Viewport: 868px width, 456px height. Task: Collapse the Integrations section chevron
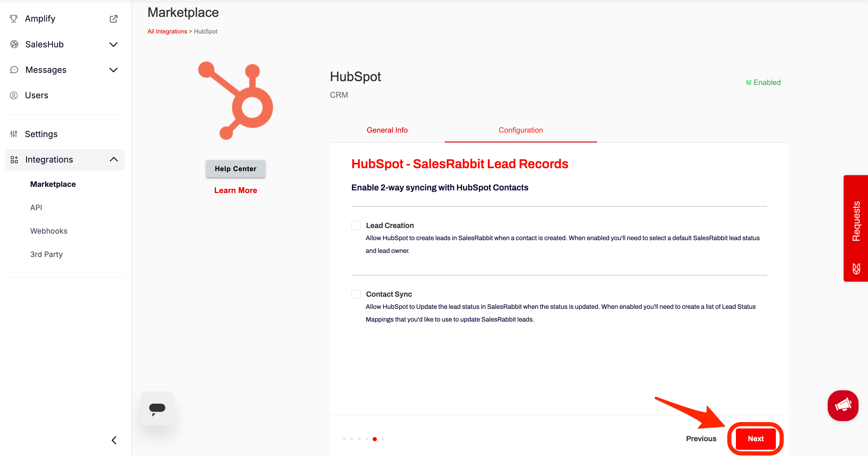click(113, 159)
